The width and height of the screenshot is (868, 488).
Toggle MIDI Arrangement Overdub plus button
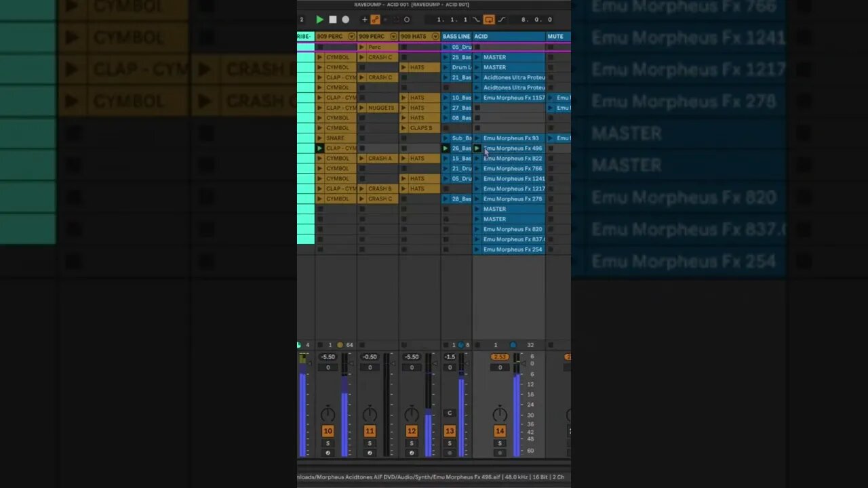pos(364,20)
